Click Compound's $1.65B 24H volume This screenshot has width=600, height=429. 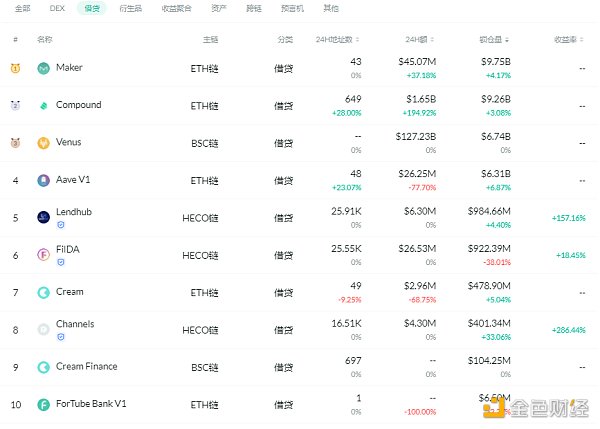(421, 99)
